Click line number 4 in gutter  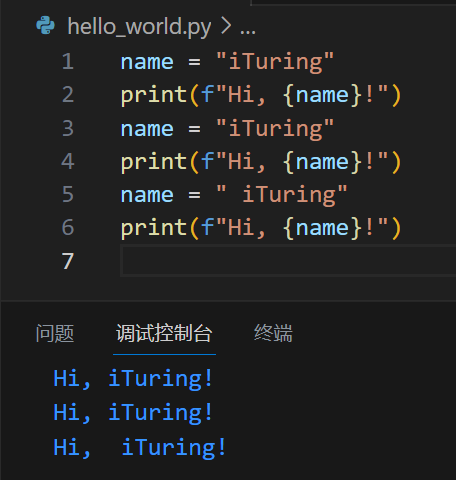pos(68,161)
